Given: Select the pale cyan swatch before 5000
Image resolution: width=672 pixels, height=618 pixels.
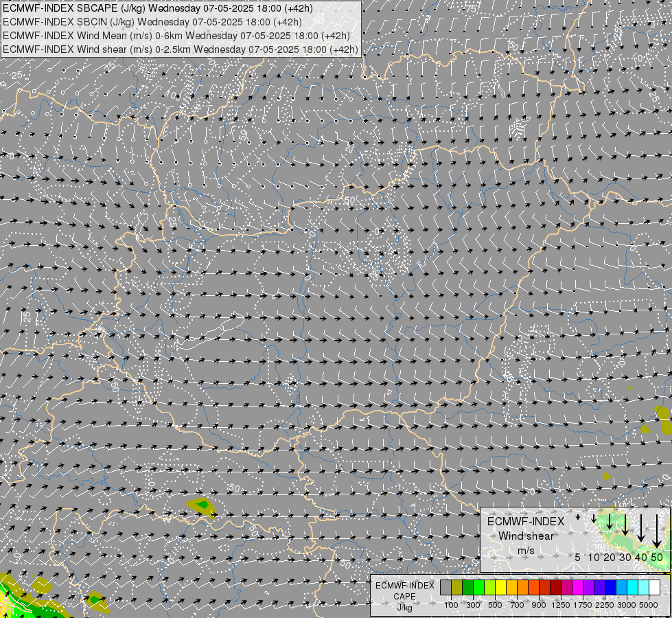Looking at the screenshot, I should [x=644, y=587].
